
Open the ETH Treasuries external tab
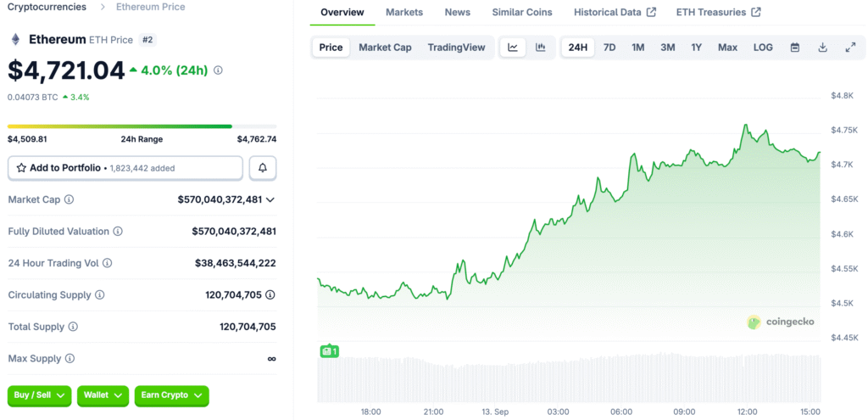pos(719,12)
